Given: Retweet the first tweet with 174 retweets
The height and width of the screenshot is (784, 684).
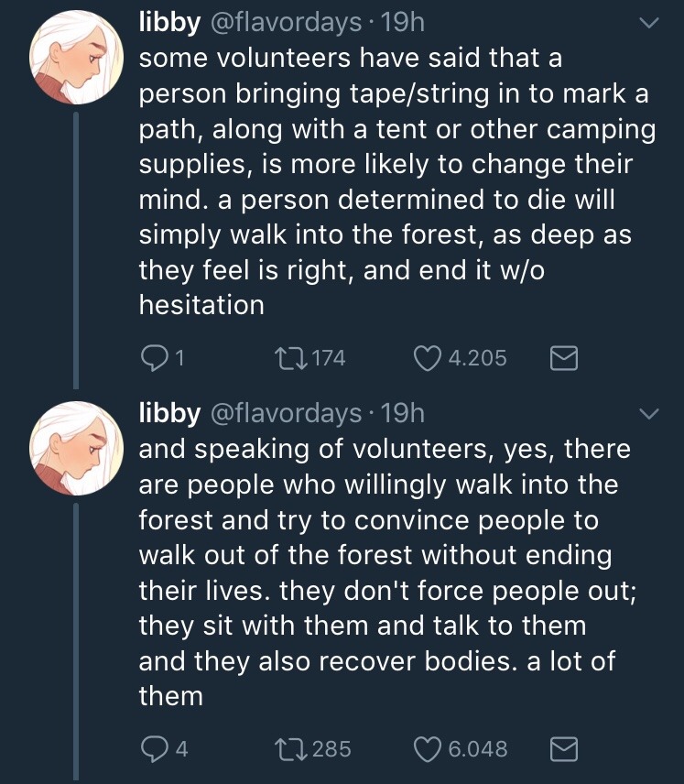Looking at the screenshot, I should point(288,358).
